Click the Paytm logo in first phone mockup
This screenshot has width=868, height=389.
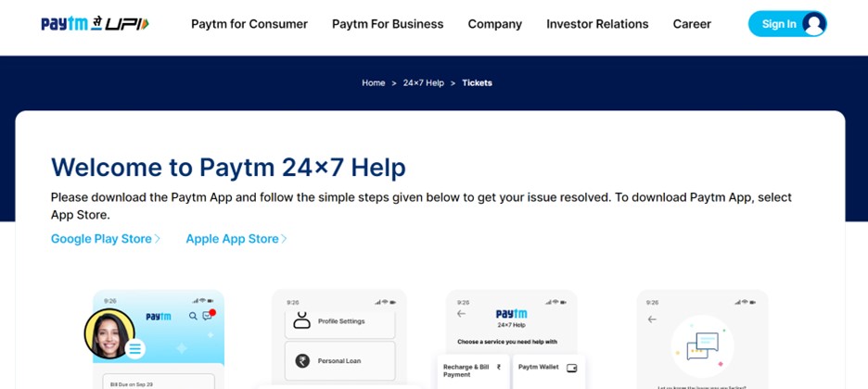(159, 317)
